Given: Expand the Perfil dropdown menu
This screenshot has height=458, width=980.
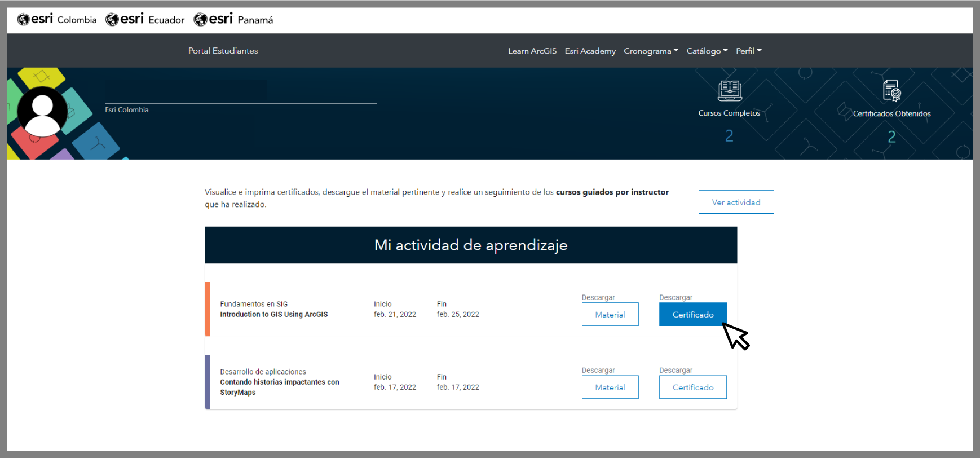Looking at the screenshot, I should pos(749,51).
